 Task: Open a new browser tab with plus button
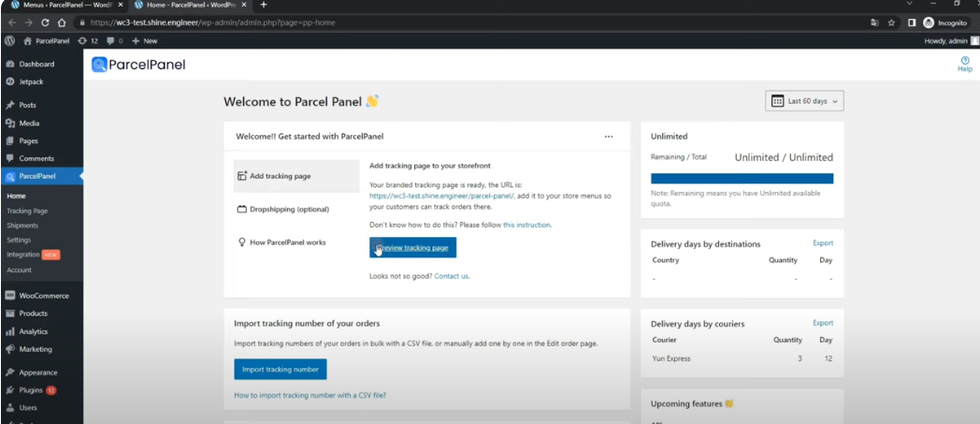coord(263,5)
